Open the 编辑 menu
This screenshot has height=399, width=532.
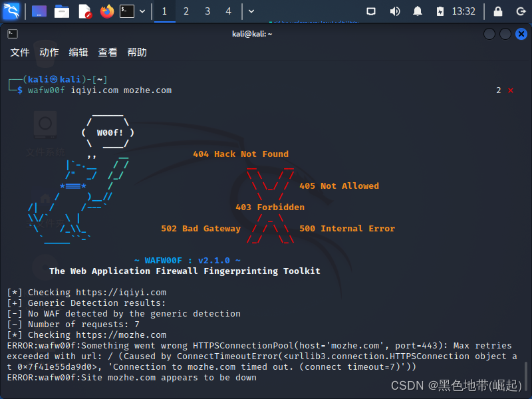[78, 53]
